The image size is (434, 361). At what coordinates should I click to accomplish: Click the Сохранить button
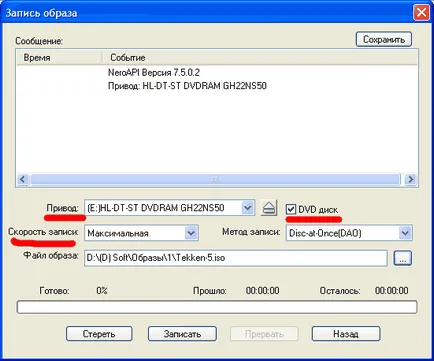pos(384,39)
